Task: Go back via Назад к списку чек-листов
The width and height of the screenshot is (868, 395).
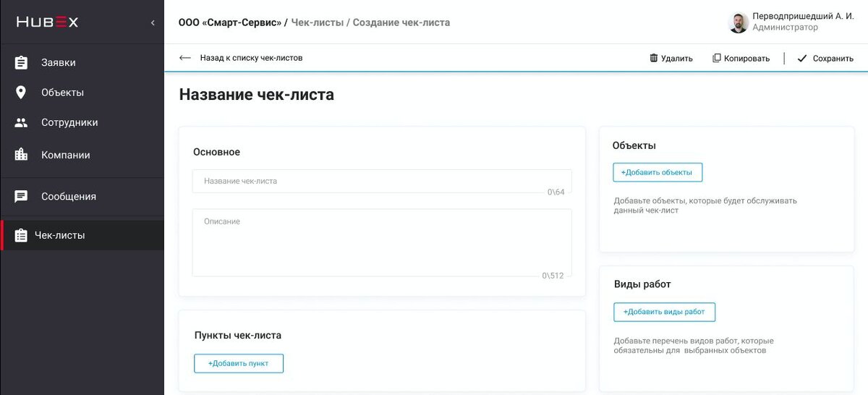Action: (251, 58)
